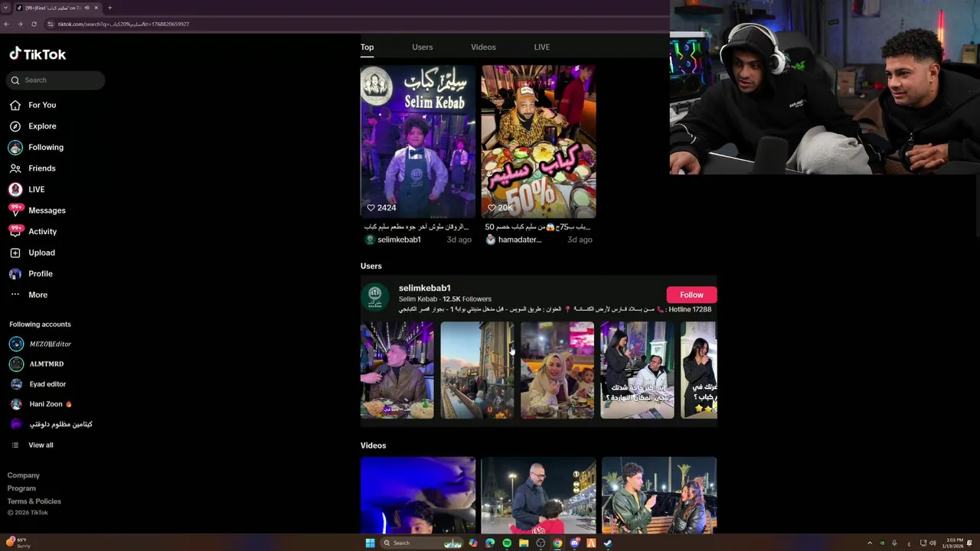This screenshot has height=551, width=980.
Task: Open the system volume control
Action: [x=933, y=543]
